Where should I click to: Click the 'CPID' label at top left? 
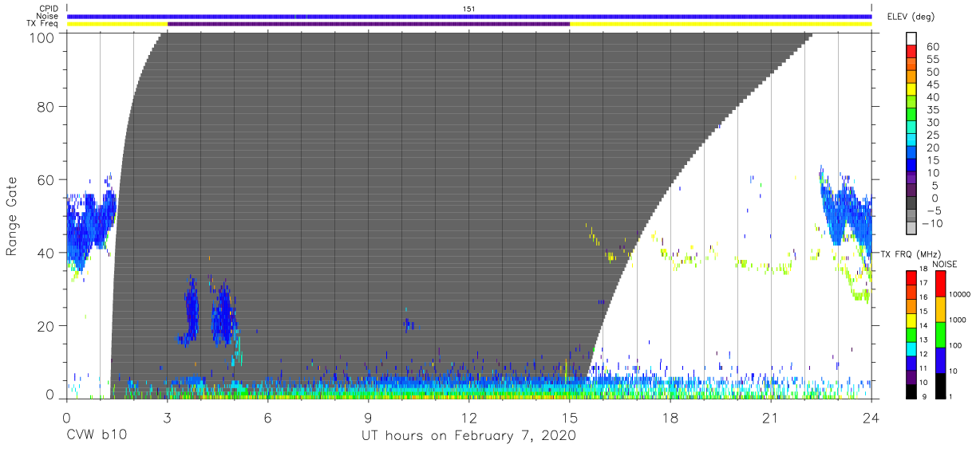pos(49,9)
